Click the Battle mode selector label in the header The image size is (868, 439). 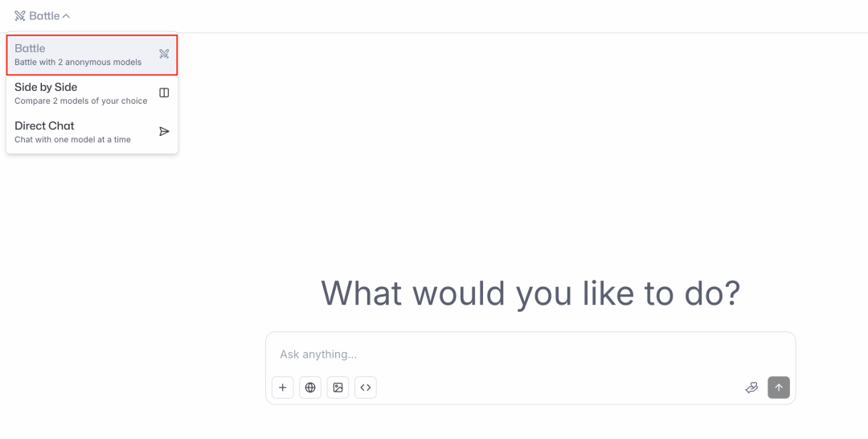point(44,16)
